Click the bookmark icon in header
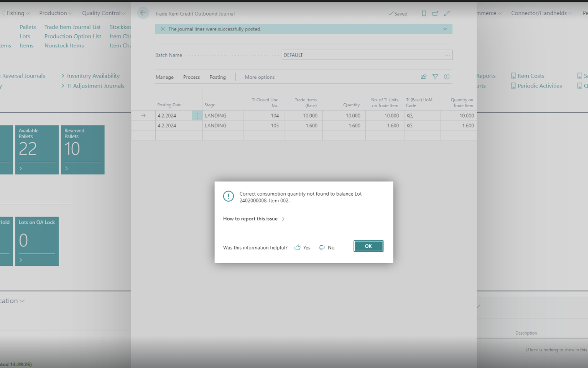Screen dimensions: 588x368 (424, 14)
